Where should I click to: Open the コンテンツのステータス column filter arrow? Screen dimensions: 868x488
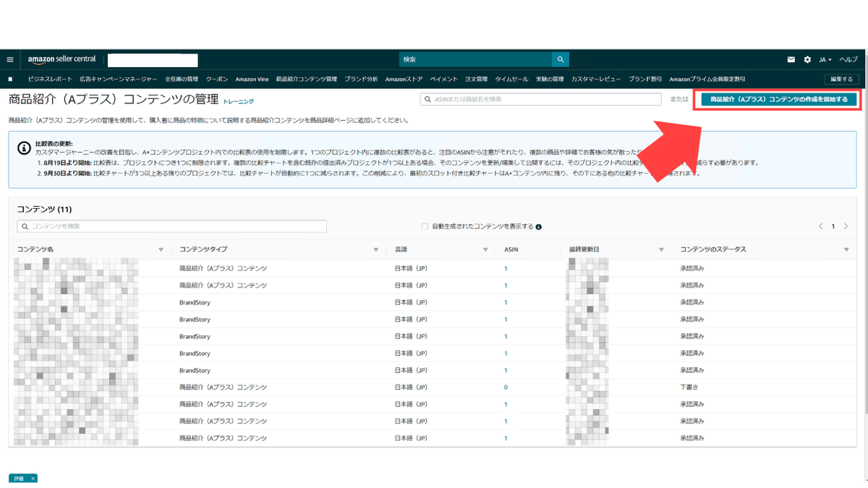(846, 249)
